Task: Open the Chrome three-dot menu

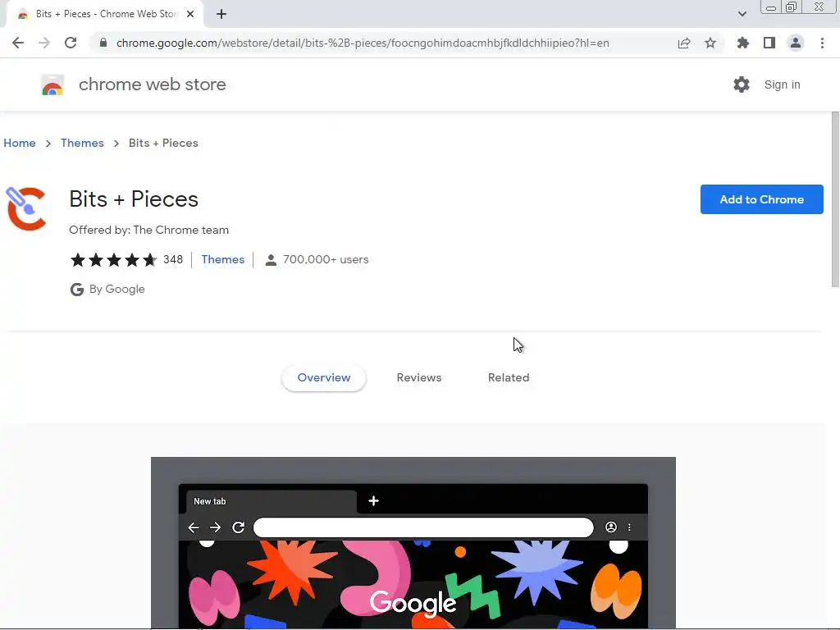Action: point(822,43)
